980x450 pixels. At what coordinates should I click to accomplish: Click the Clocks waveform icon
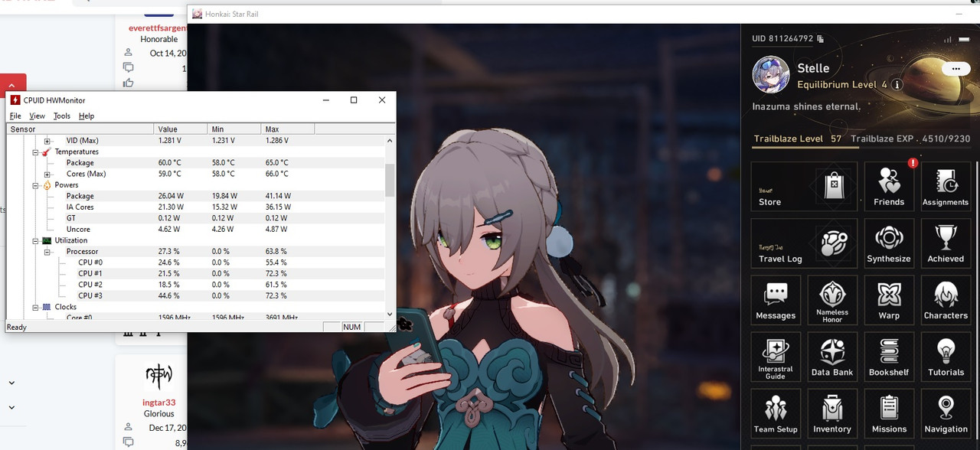click(x=47, y=307)
